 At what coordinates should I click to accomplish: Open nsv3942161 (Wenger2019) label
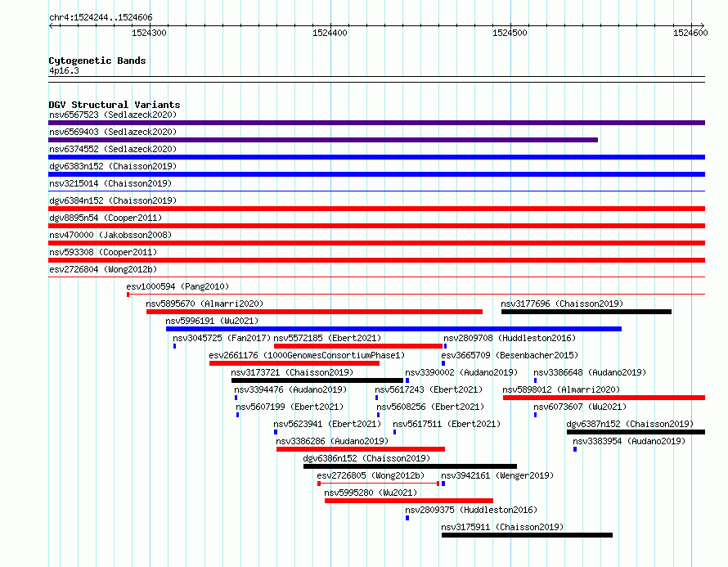point(497,475)
